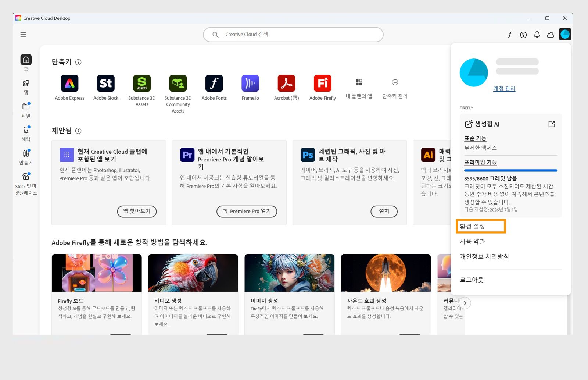Open the 비디오 생성 parrot thumbnail

[193, 273]
